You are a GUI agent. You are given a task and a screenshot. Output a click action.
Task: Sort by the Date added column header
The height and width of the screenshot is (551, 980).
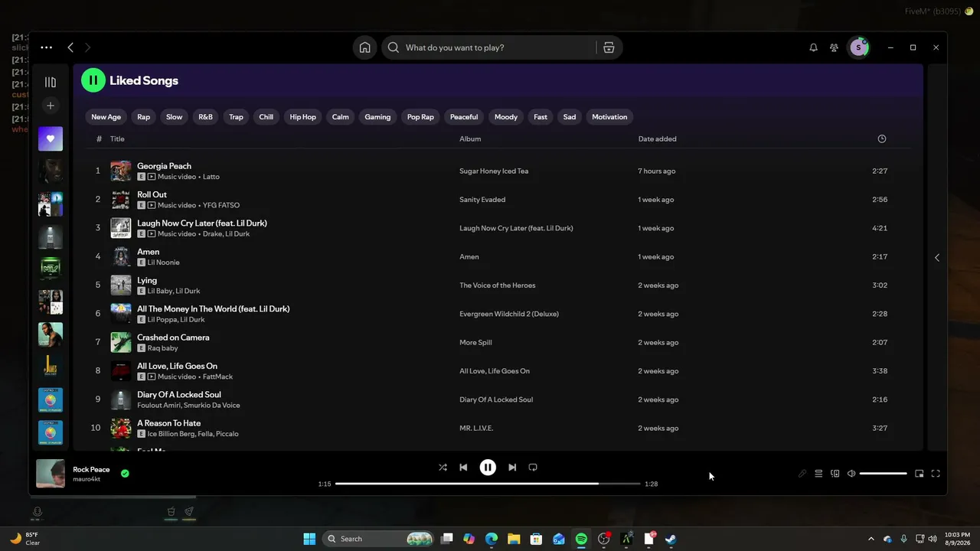[658, 139]
